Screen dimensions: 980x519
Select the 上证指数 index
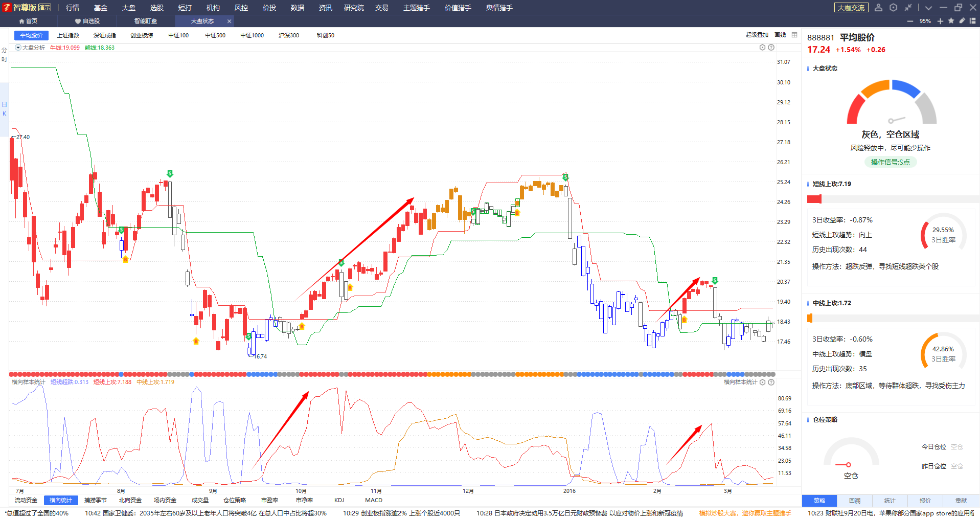pos(68,35)
